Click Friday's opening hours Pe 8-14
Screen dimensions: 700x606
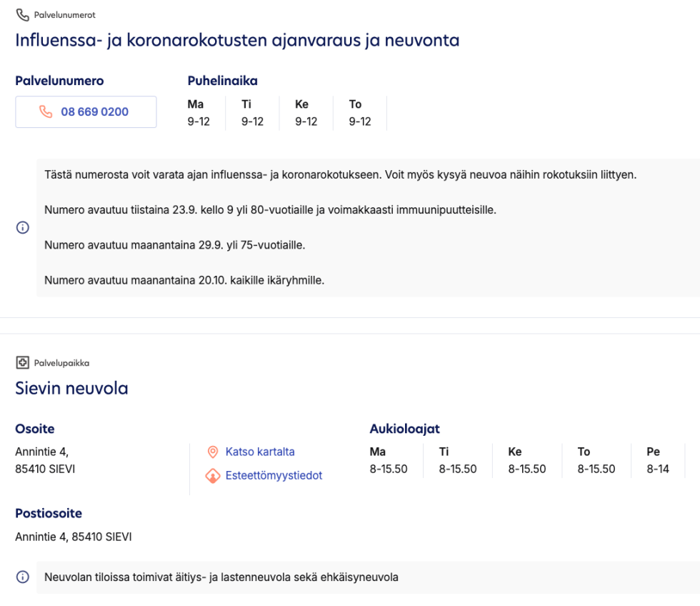[657, 461]
